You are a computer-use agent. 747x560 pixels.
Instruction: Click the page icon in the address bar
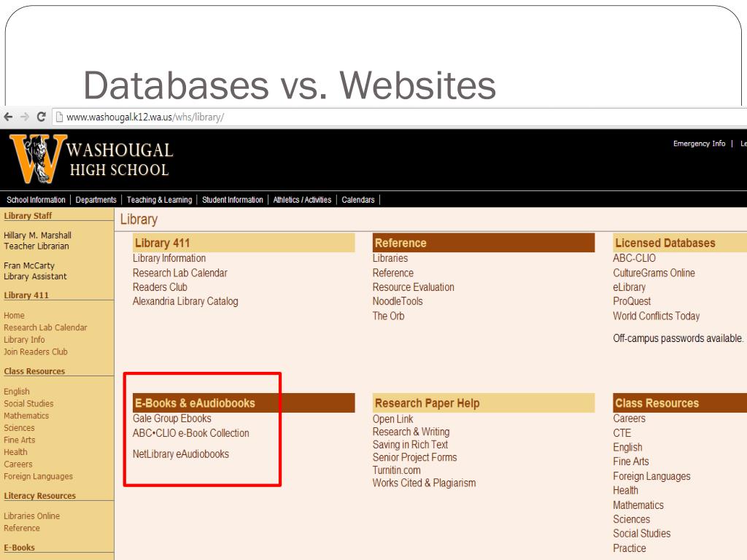59,117
